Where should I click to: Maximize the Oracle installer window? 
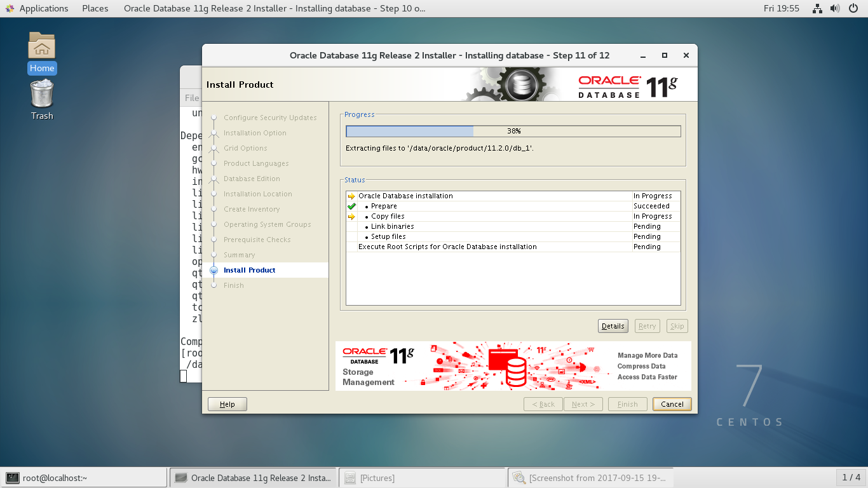click(665, 55)
